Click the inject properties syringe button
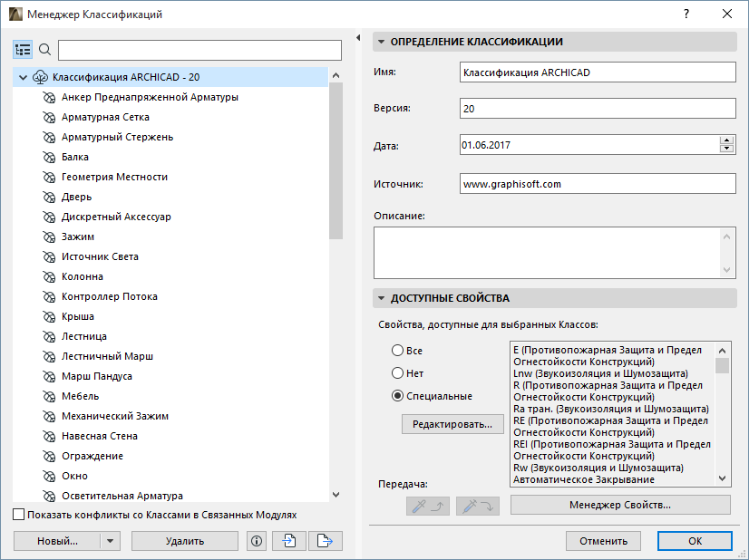The image size is (749, 560). [478, 506]
